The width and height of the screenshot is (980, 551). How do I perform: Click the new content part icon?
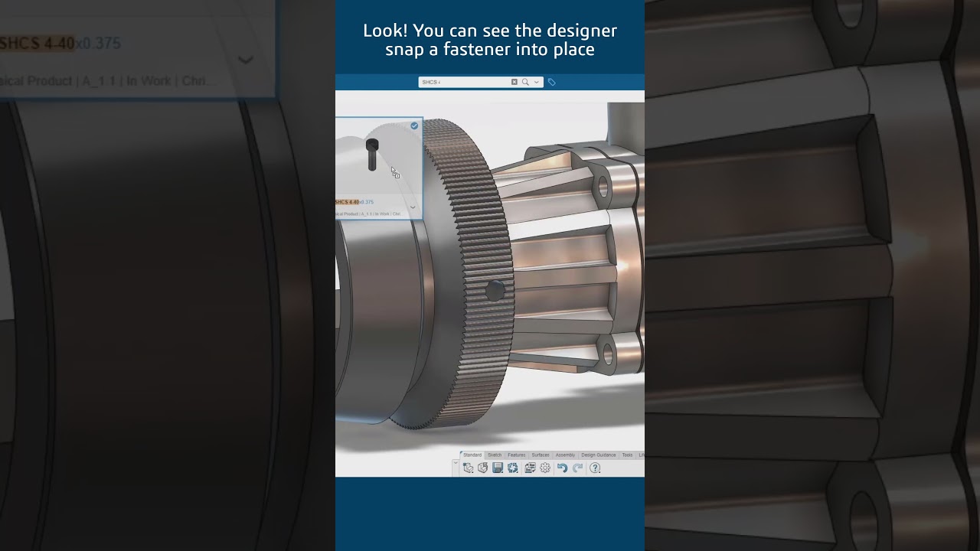coord(469,468)
